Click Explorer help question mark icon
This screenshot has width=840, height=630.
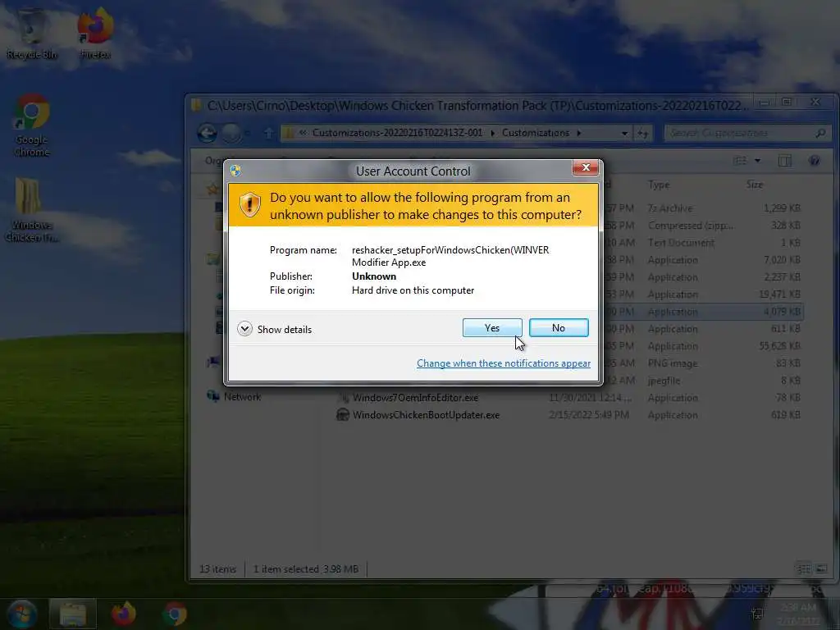[815, 161]
